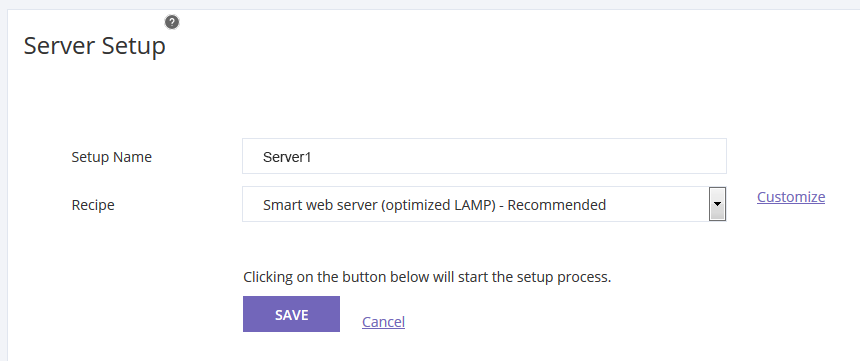This screenshot has height=361, width=860.
Task: Focus the field containing Server1
Action: pyautogui.click(x=484, y=156)
